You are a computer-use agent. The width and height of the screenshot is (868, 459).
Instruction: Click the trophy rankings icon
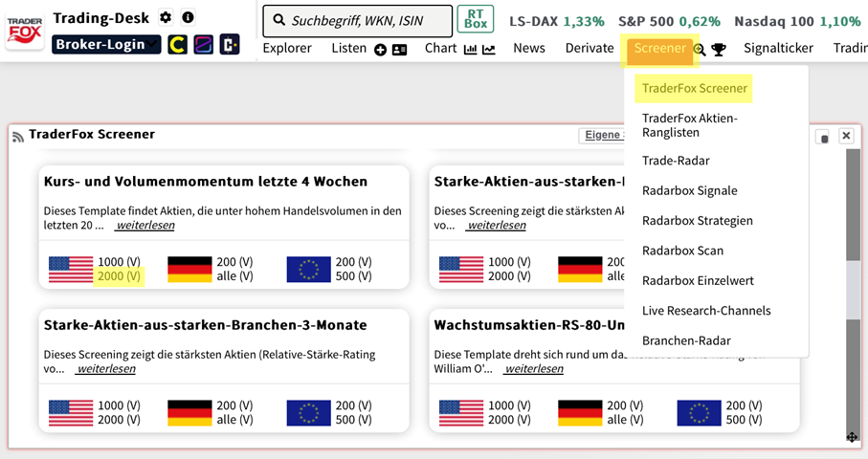[719, 50]
